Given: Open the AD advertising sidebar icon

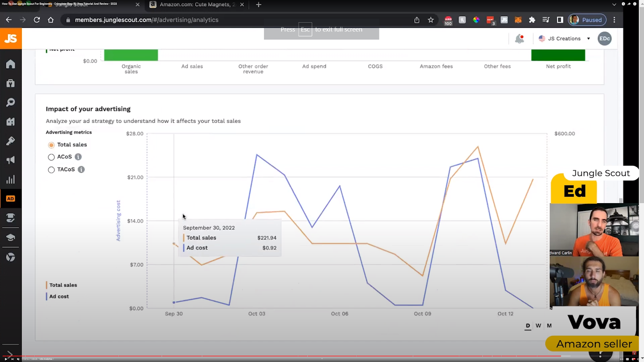Looking at the screenshot, I should (10, 199).
